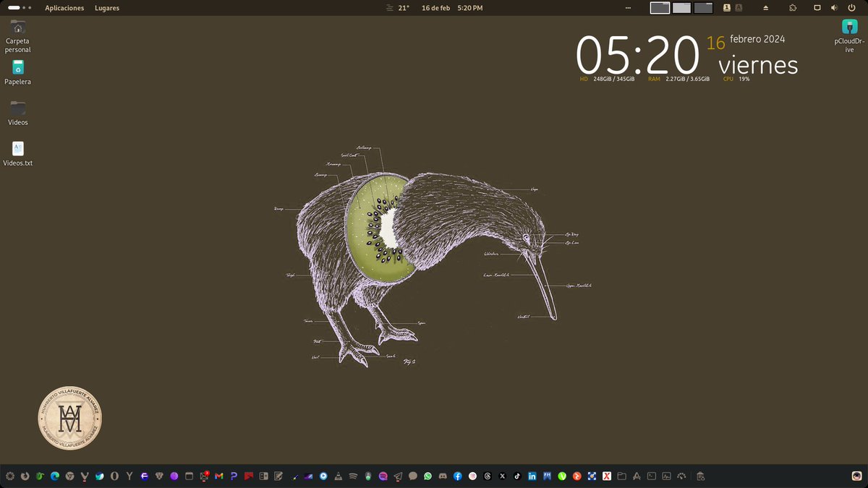
Task: Select the Videos.txt file on desktop
Action: coord(18,154)
